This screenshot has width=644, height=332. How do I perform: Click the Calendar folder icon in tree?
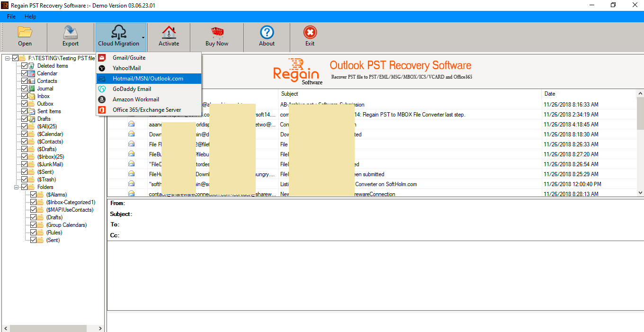click(x=32, y=73)
